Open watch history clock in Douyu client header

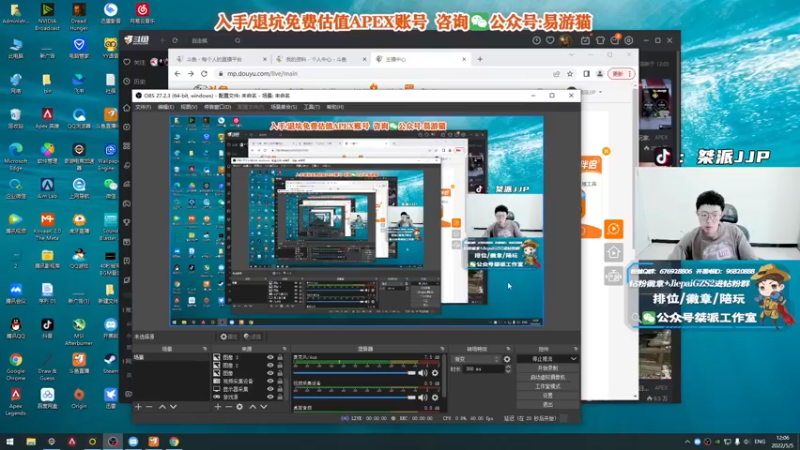tap(536, 40)
